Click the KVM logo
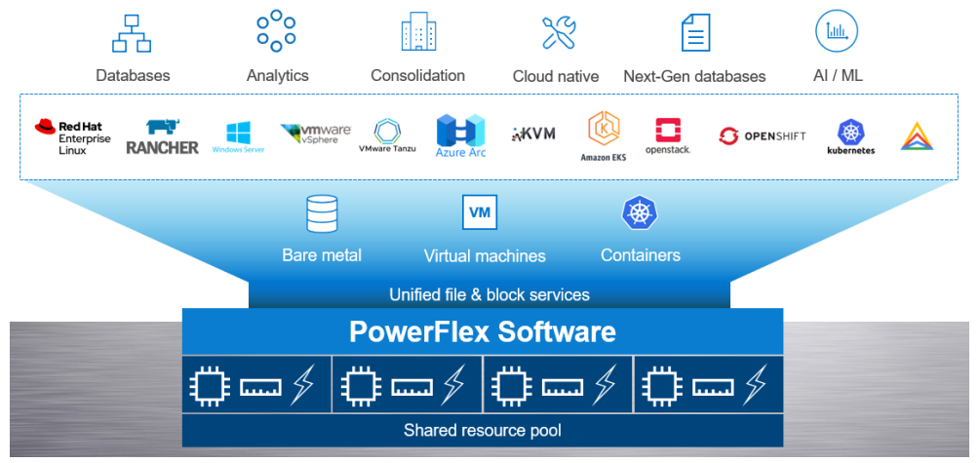This screenshot has width=980, height=463. pos(533,134)
